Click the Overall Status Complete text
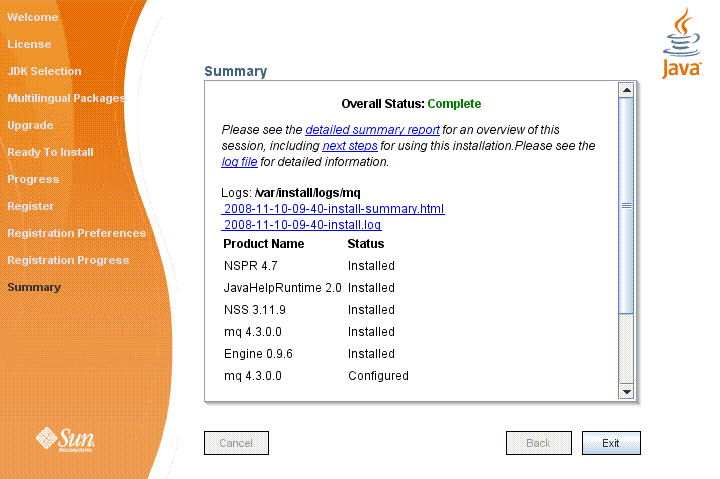Image resolution: width=720 pixels, height=479 pixels. (x=411, y=104)
